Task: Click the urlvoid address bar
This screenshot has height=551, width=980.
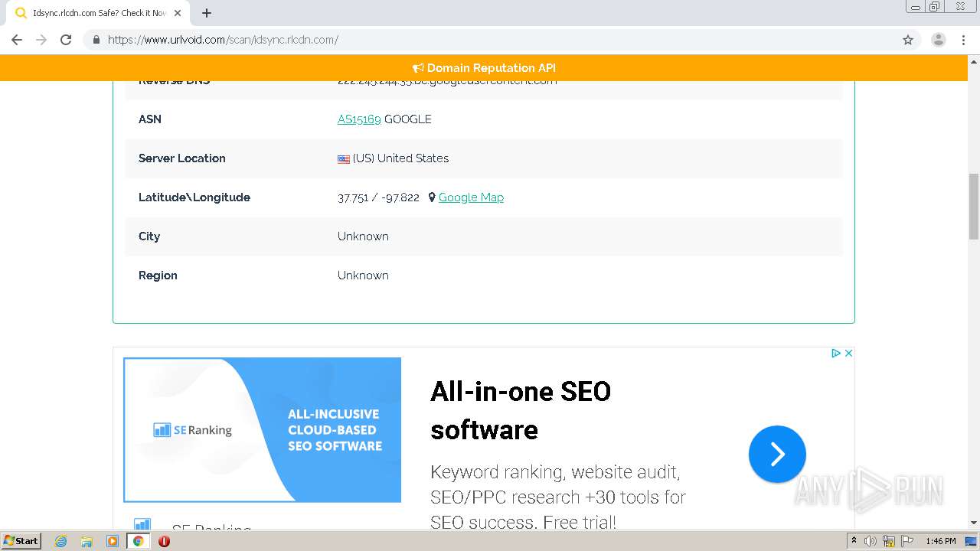Action: click(x=490, y=40)
